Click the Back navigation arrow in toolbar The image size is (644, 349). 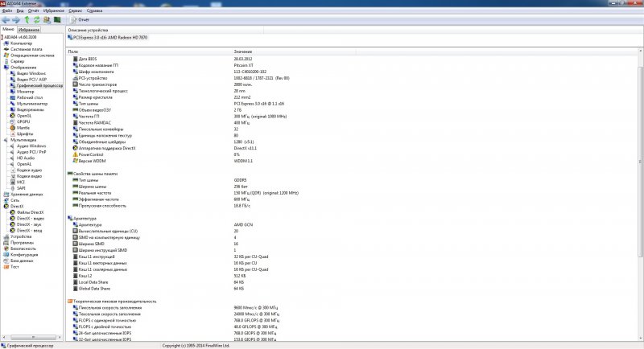[x=6, y=18]
